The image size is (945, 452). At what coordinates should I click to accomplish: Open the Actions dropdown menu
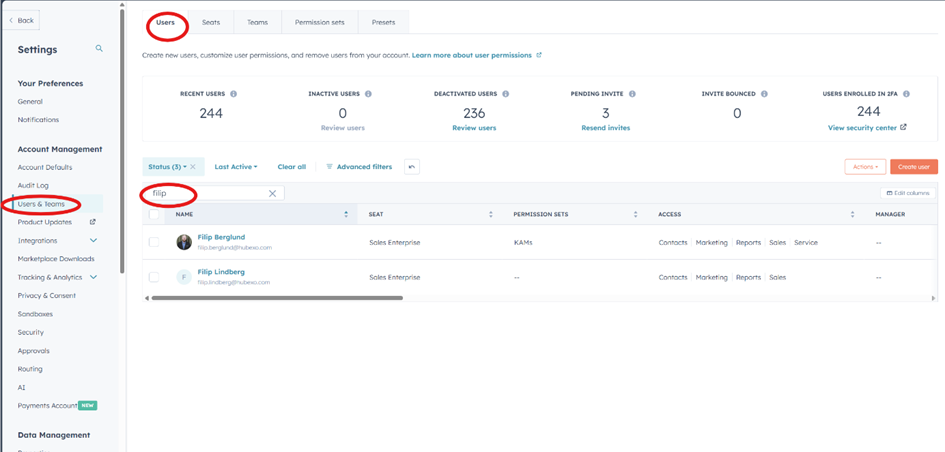point(864,167)
